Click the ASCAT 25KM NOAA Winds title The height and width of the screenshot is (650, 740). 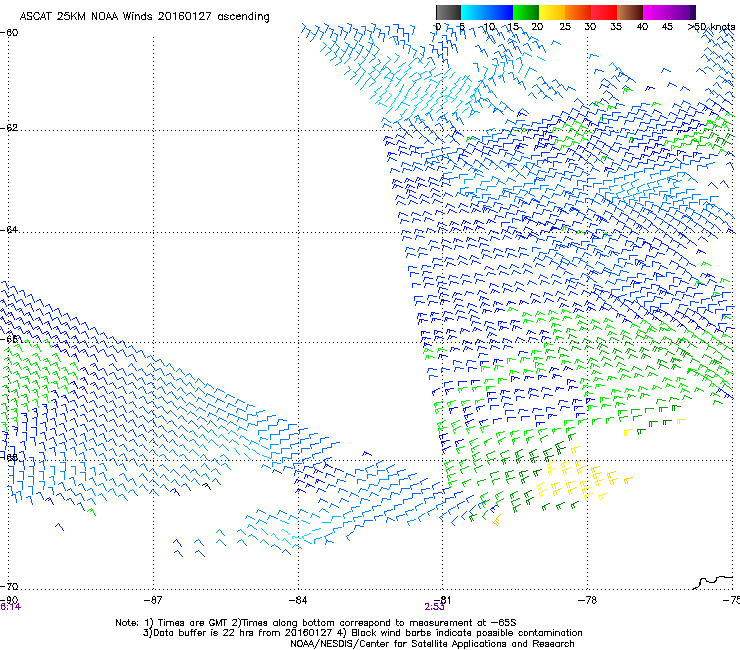coord(144,17)
